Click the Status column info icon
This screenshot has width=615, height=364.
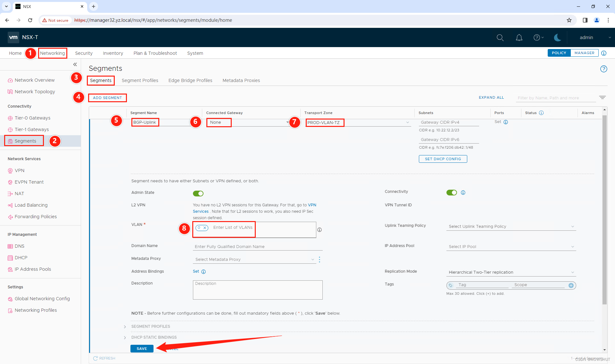click(541, 113)
